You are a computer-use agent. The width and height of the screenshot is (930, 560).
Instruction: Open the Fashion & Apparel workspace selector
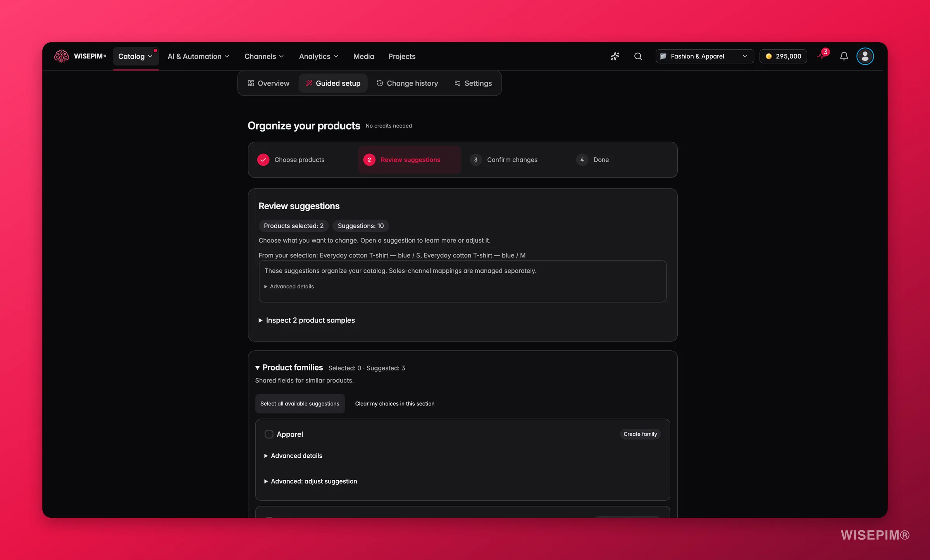(x=704, y=56)
